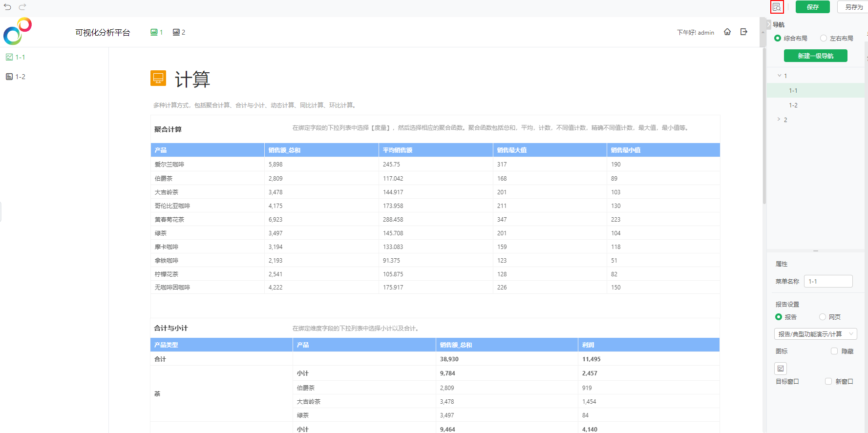Click the menu icon picker under 图标

(781, 369)
